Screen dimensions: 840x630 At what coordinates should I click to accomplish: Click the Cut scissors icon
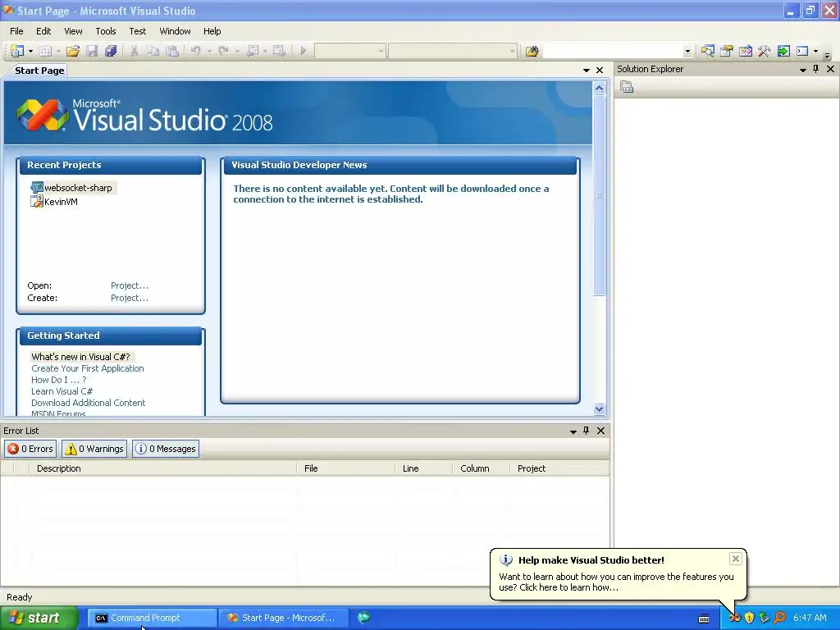pos(134,51)
